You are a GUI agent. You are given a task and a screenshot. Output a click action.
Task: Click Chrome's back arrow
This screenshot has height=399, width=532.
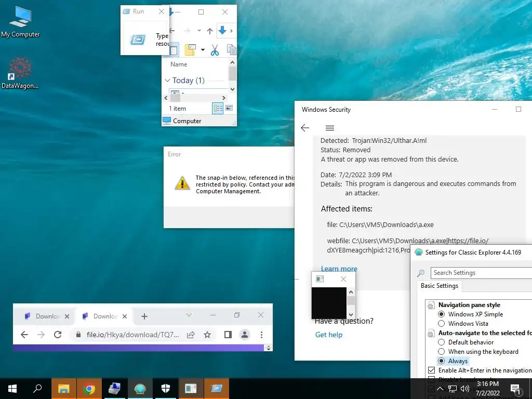[24, 335]
